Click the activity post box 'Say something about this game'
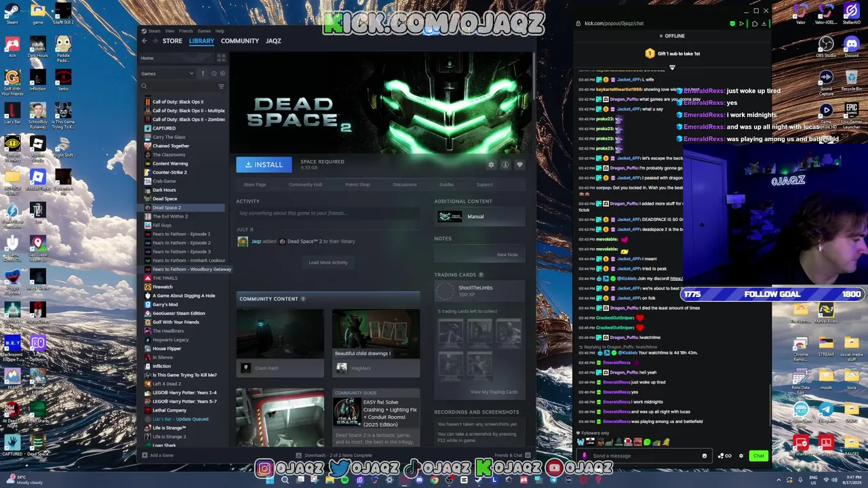868x488 pixels. click(x=328, y=213)
